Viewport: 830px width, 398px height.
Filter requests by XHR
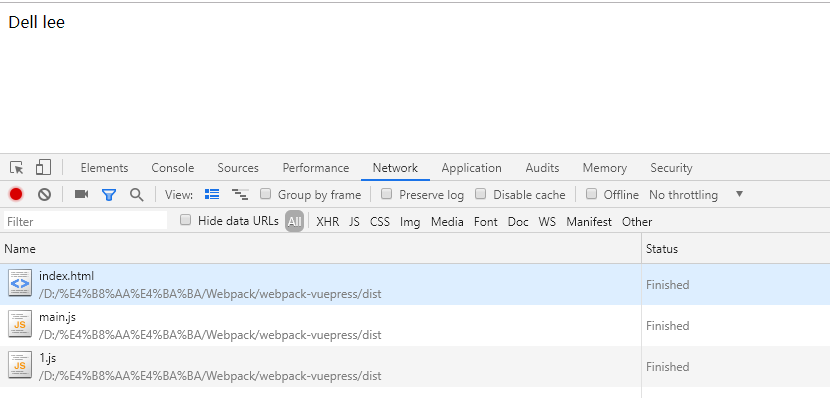328,222
